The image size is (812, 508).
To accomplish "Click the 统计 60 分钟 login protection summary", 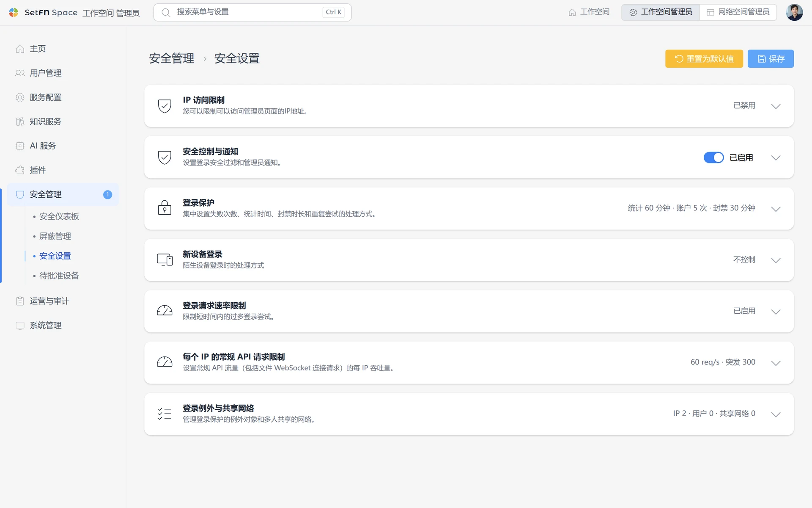I will [x=691, y=208].
